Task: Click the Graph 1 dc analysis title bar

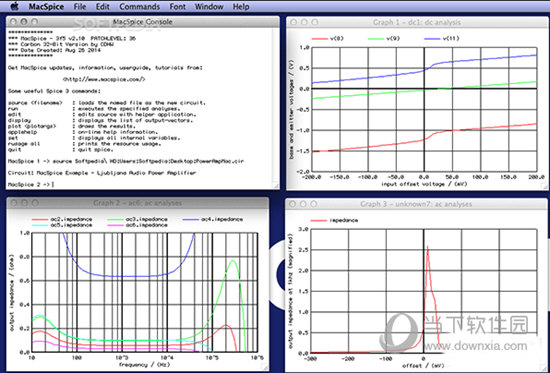Action: click(x=417, y=22)
